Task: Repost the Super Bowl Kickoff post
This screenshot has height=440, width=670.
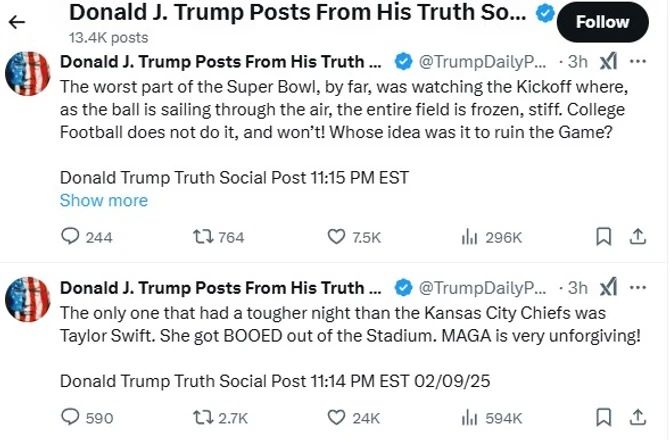Action: click(x=202, y=237)
